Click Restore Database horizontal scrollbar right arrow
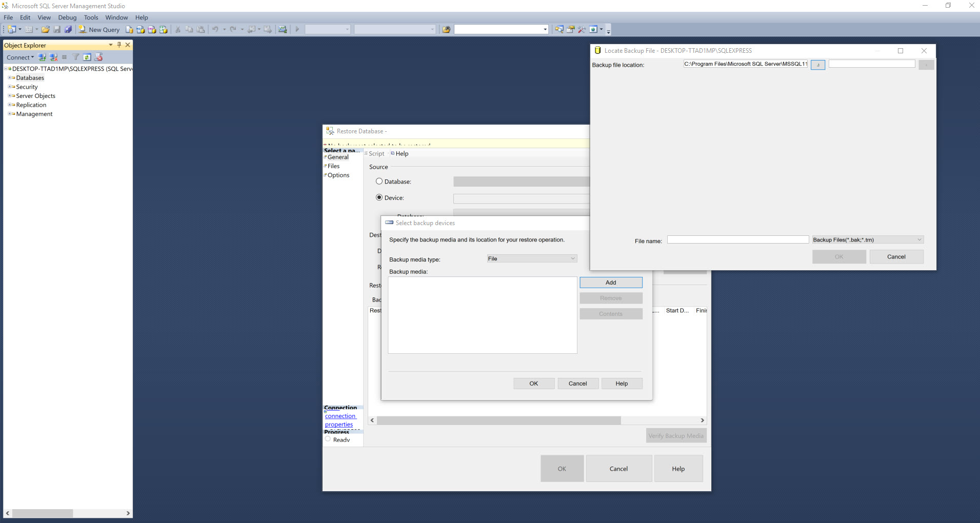This screenshot has width=980, height=523. [x=702, y=420]
